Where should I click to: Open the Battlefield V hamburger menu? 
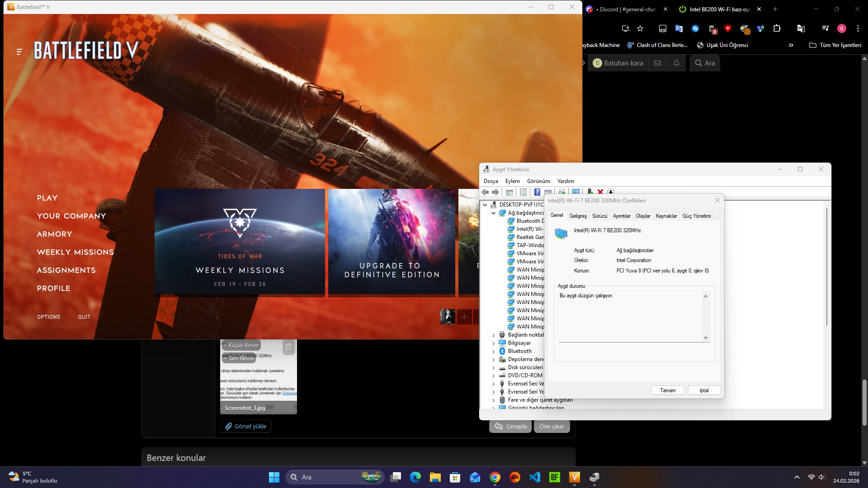(x=19, y=52)
